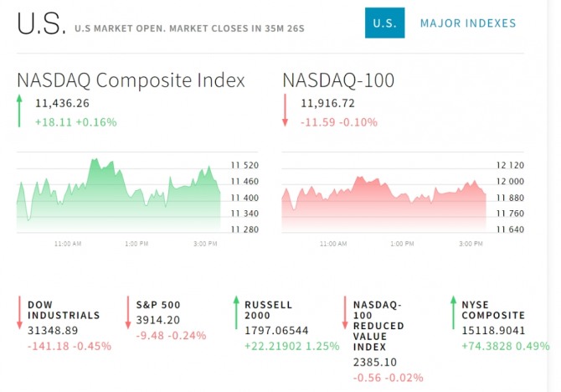Click the NASDAQ-100 red down arrow

285,111
